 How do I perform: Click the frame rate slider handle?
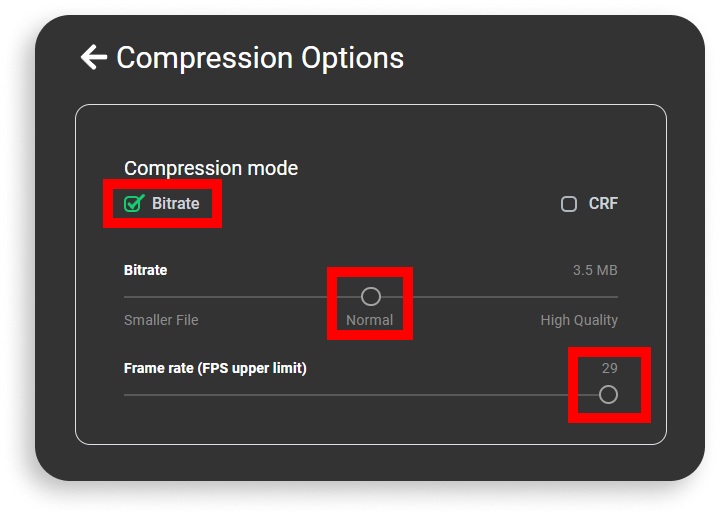608,394
